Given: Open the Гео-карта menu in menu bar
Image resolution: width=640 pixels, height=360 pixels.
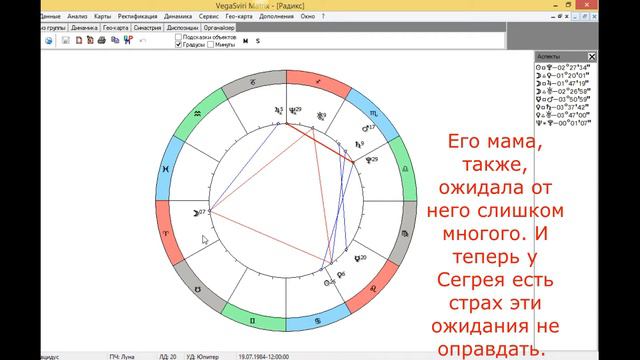Looking at the screenshot, I should 239,16.
